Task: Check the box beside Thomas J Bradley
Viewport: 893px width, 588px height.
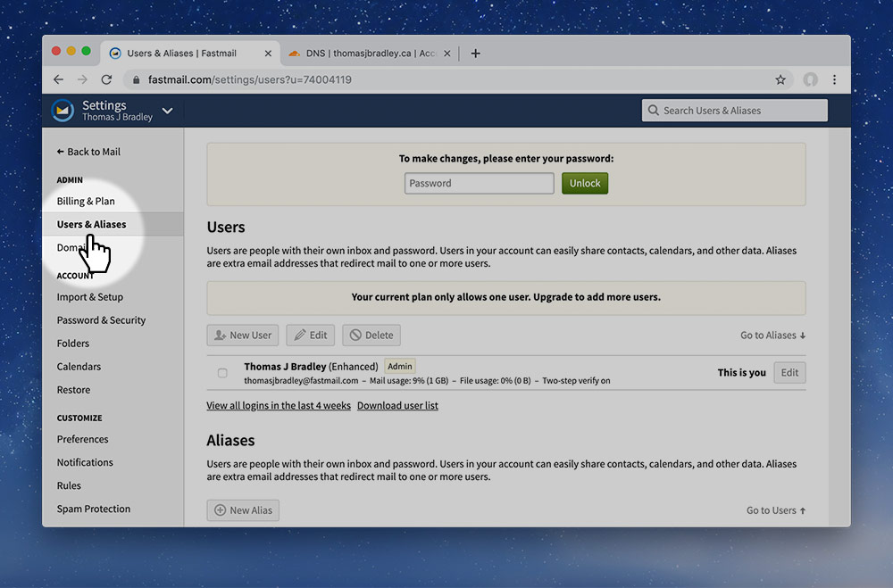Action: (221, 373)
